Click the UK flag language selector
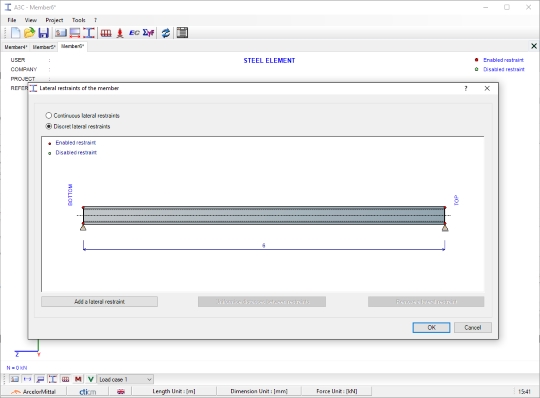540x398 pixels. point(121,391)
